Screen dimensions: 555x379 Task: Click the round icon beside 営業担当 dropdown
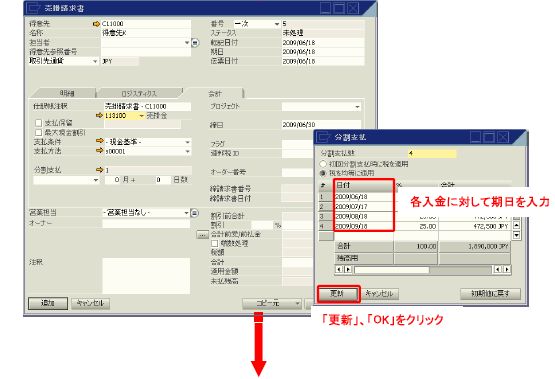(194, 213)
